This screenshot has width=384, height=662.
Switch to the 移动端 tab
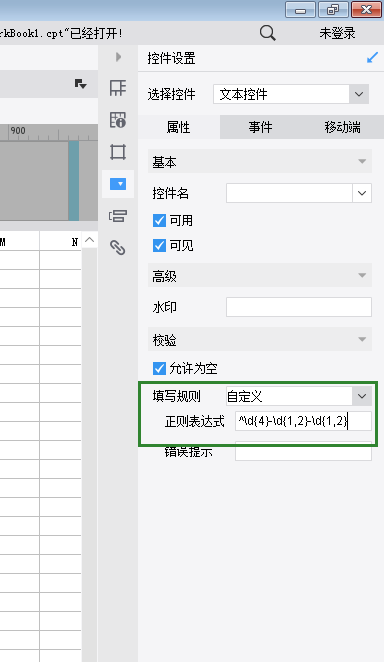coord(342,127)
